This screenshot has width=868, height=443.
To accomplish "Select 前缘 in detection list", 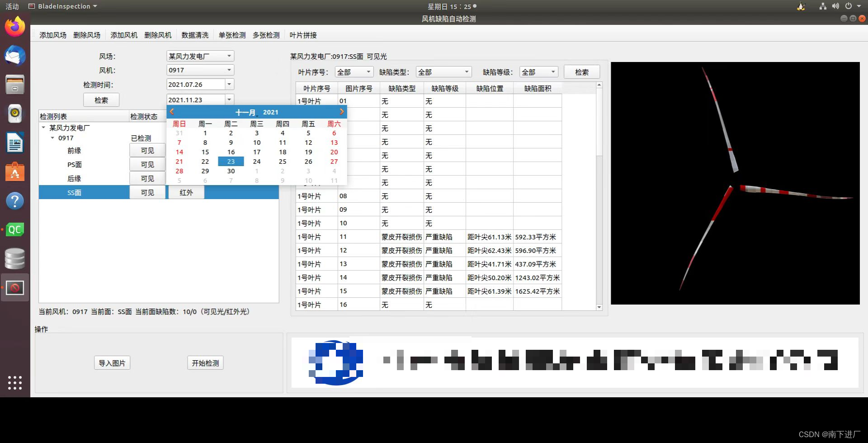I will 74,151.
